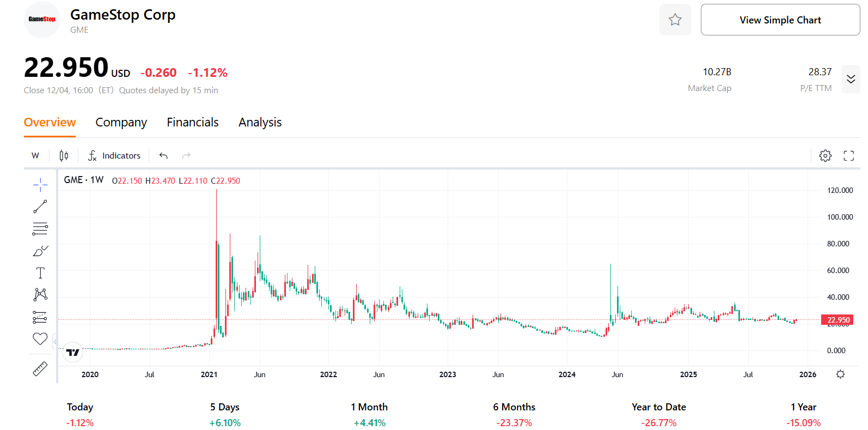Viewport: 868px width, 430px height.
Task: Switch to the Overview tab
Action: (50, 122)
